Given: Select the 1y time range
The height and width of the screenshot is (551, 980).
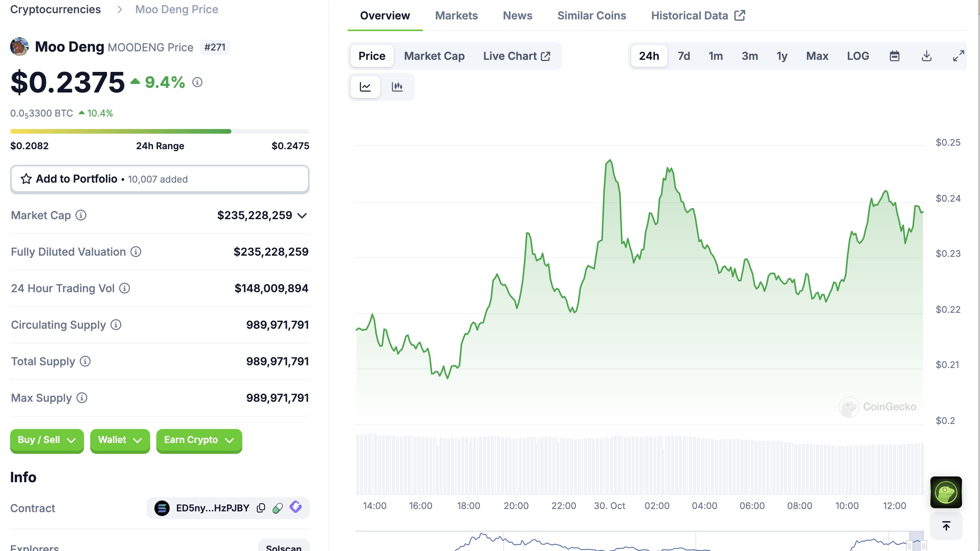Looking at the screenshot, I should (x=782, y=56).
